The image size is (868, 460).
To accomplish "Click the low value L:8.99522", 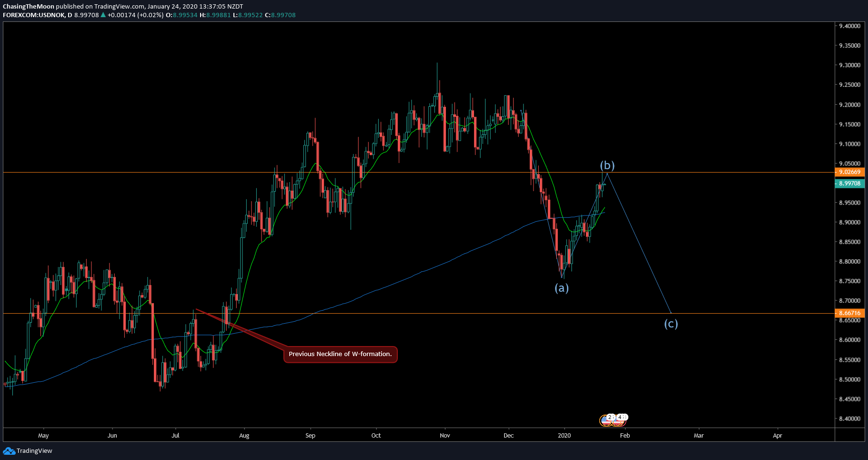I will pos(248,15).
